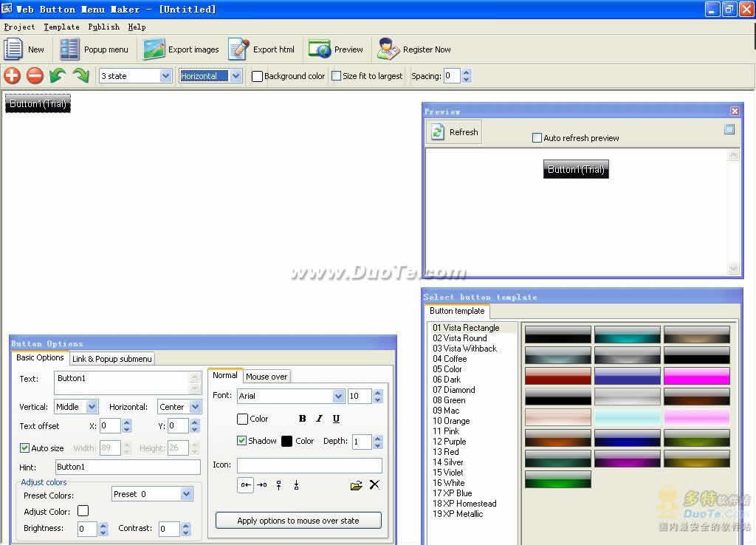Viewport: 756px width, 545px height.
Task: Switch to the Mouse over tab
Action: 266,376
